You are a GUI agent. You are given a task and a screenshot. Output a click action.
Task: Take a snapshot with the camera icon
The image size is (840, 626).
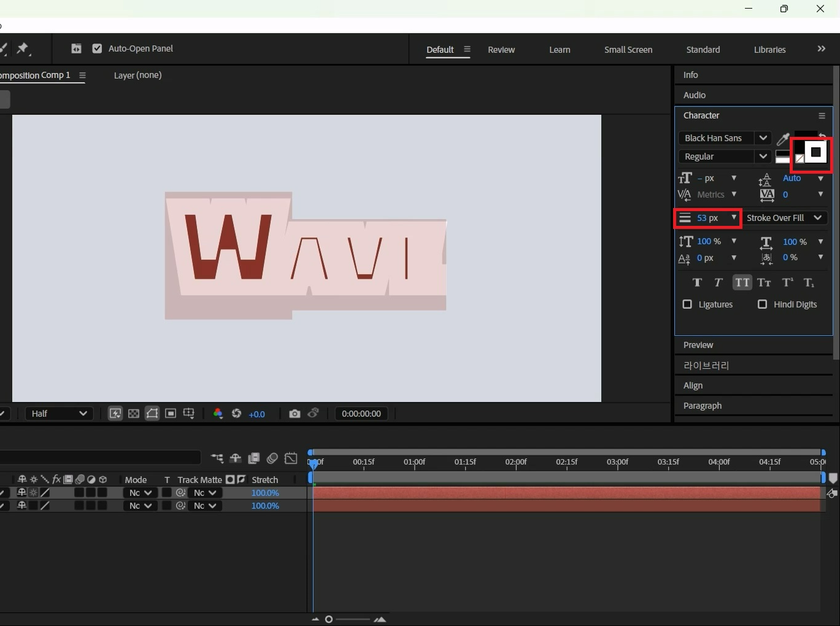coord(295,414)
